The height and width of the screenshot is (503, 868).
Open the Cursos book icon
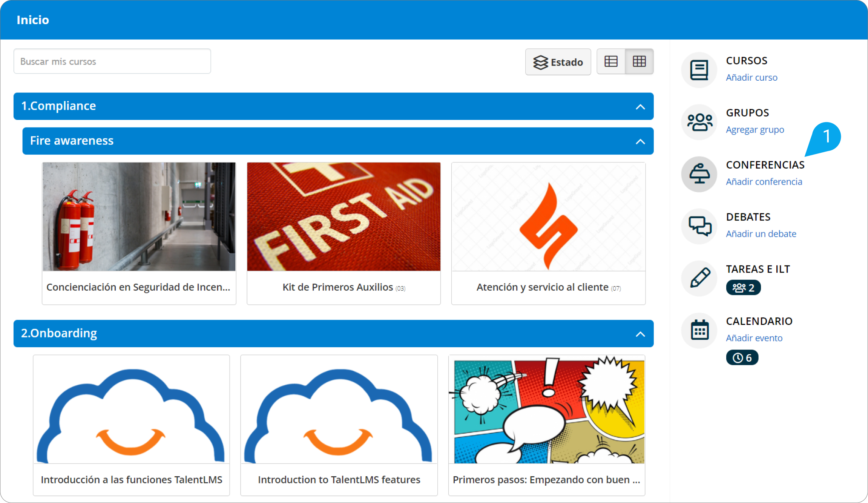699,70
